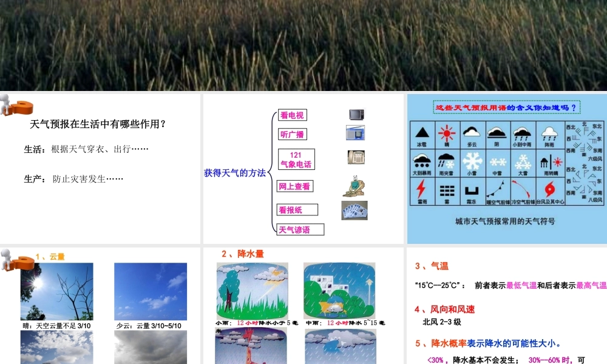This screenshot has width=607, height=364.
Task: Click the caption 晴：天空云量不足 3/10
Action: 56,326
